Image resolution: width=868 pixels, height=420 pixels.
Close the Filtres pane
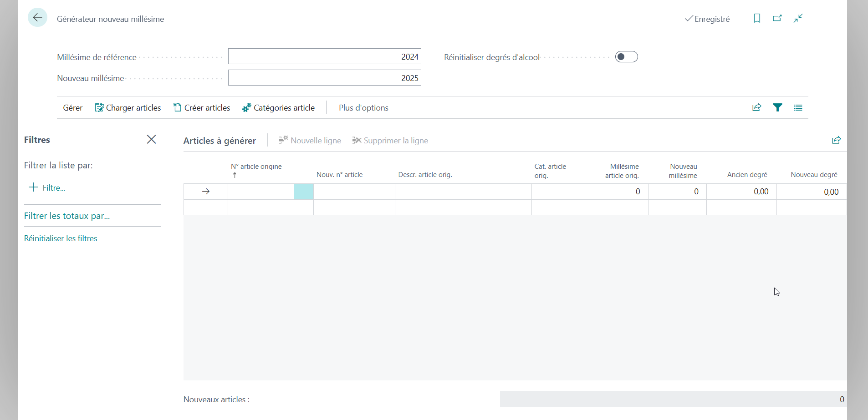click(152, 139)
